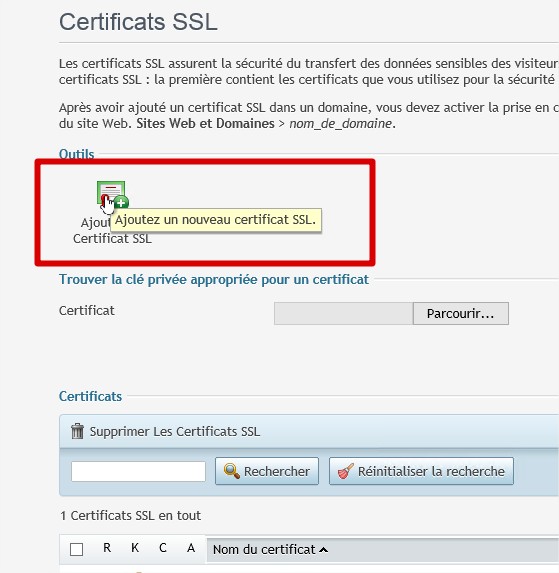The image size is (559, 573).
Task: Tick the select-all checkbox in the table header
Action: click(76, 549)
